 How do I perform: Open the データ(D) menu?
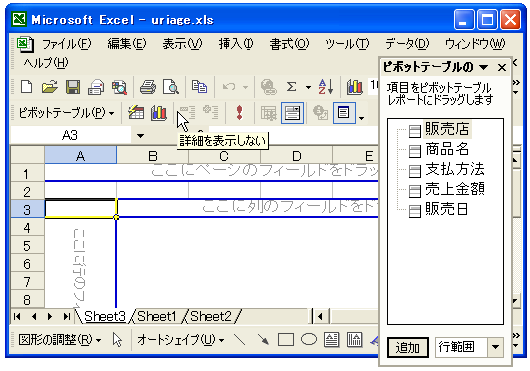[x=407, y=44]
